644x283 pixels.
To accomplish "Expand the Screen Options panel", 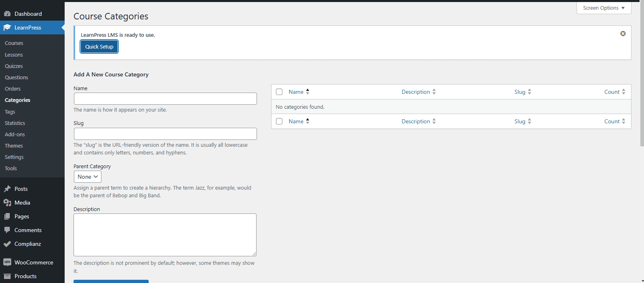I will [604, 8].
